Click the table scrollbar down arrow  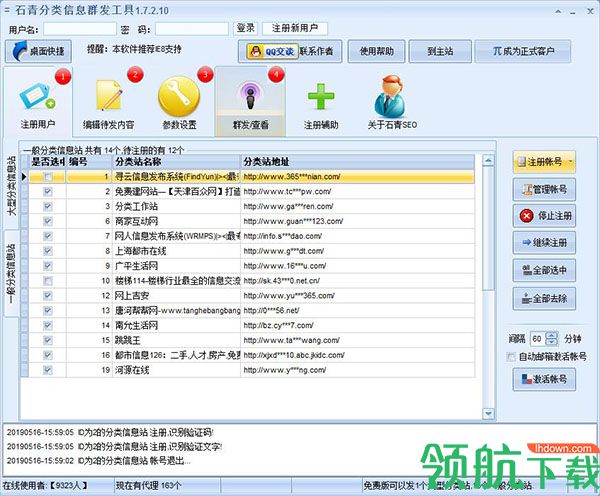pos(488,413)
